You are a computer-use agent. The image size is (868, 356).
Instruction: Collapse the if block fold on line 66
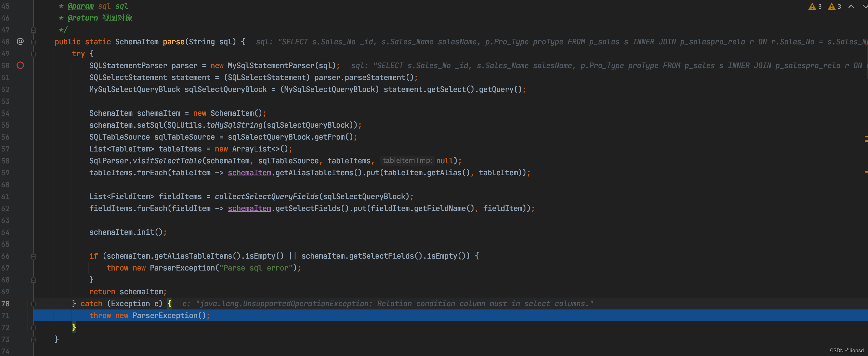point(33,256)
